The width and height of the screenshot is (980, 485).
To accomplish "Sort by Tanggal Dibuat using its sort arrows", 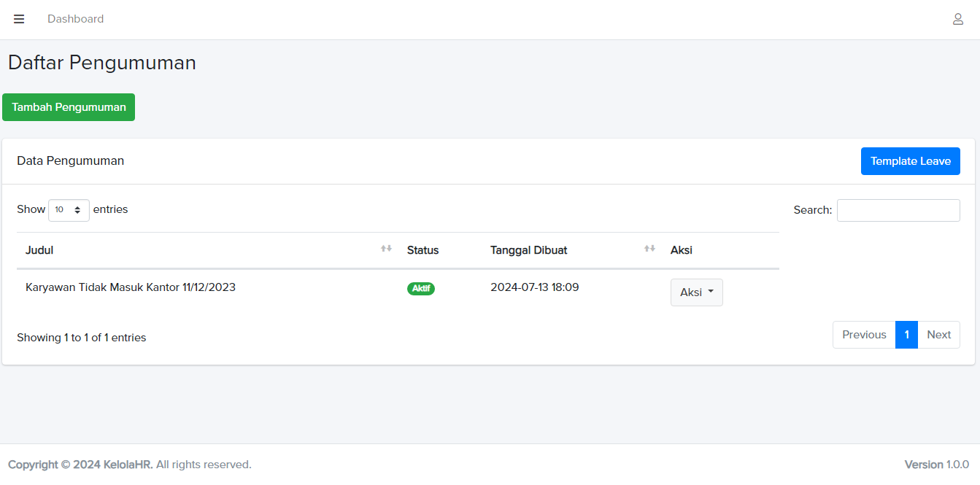I will coord(649,249).
